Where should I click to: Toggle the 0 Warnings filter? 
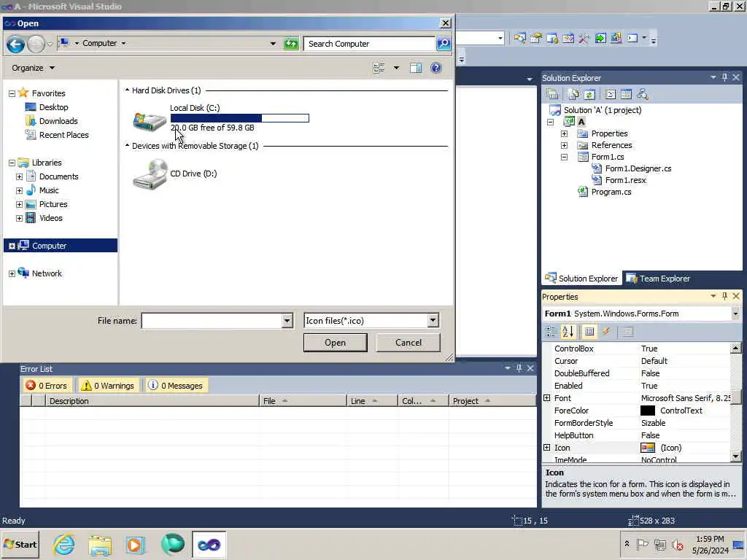click(x=108, y=385)
